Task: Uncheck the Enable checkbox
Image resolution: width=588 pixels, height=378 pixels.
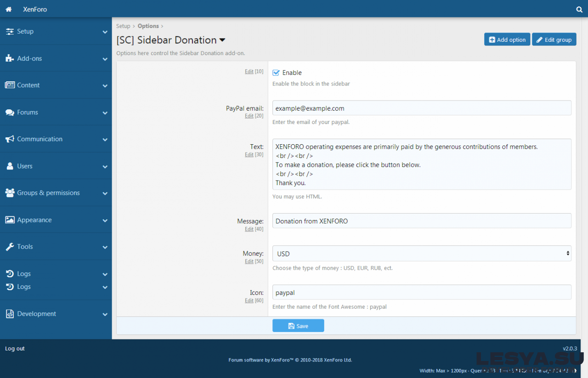Action: 276,73
